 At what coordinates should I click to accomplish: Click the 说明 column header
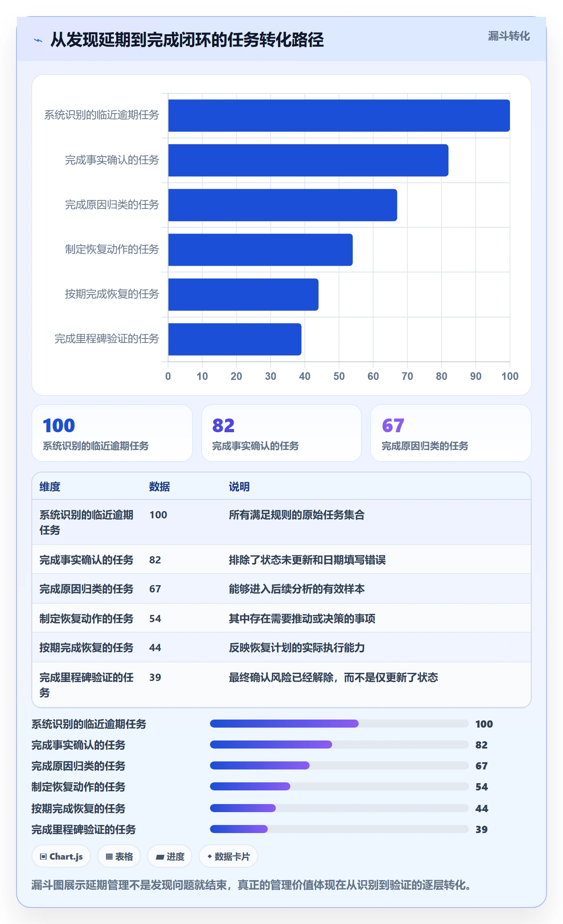click(x=239, y=487)
